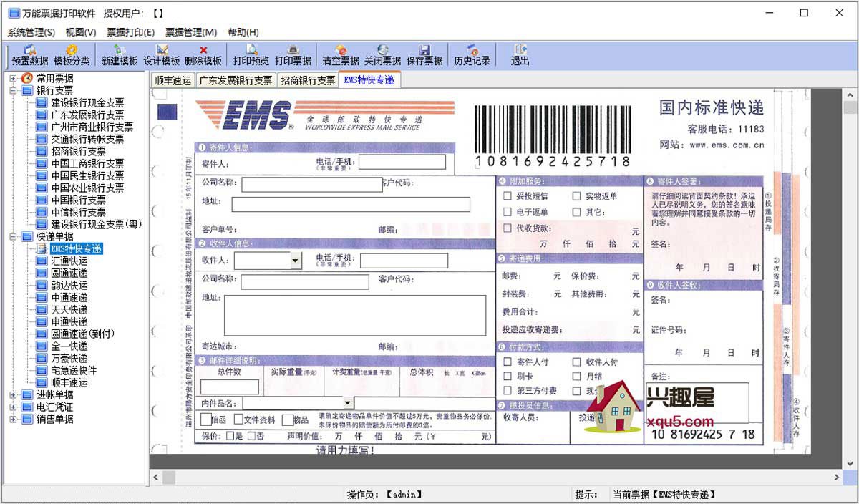The width and height of the screenshot is (859, 504).
Task: Collapse the 快递单据 tree node
Action: click(x=13, y=236)
